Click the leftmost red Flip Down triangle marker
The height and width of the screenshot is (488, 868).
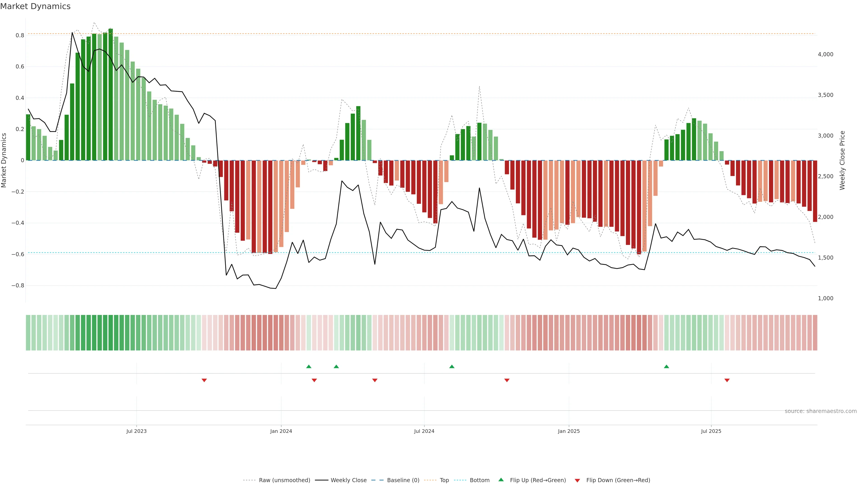coord(204,380)
